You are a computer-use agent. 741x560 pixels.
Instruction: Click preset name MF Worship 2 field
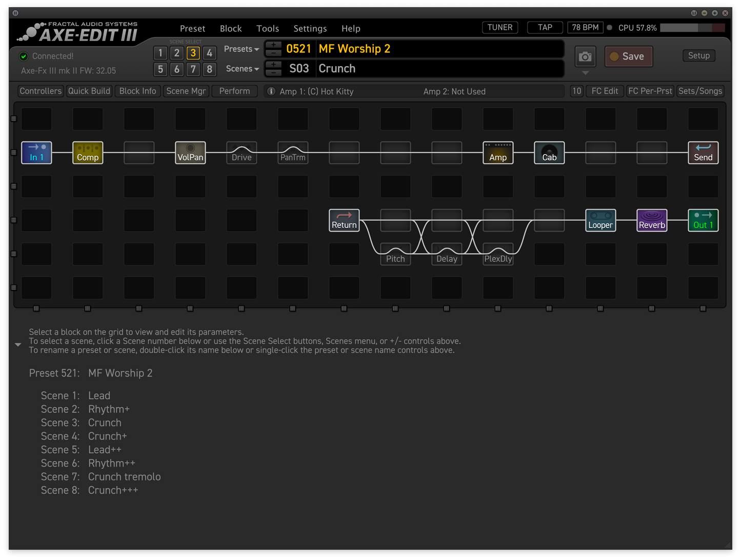point(440,49)
